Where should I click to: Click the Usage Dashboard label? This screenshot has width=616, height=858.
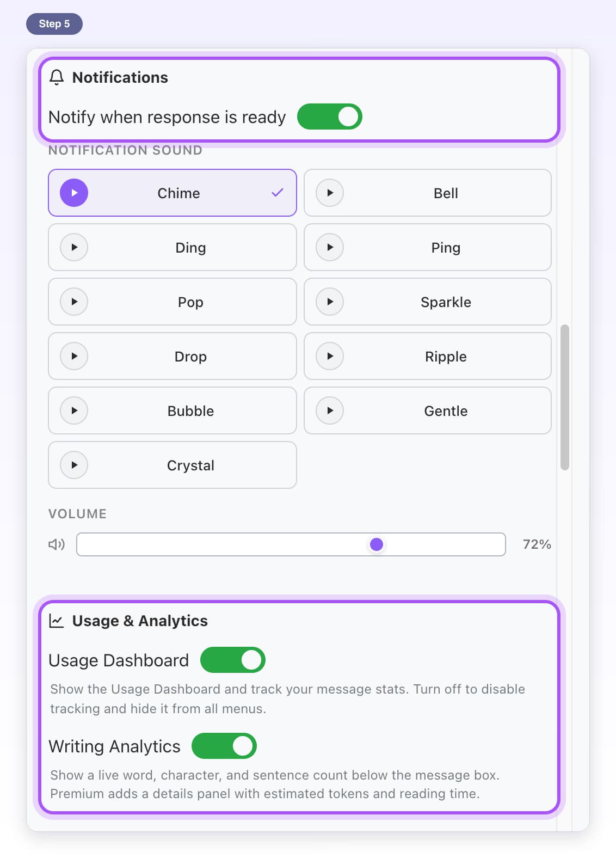(119, 660)
